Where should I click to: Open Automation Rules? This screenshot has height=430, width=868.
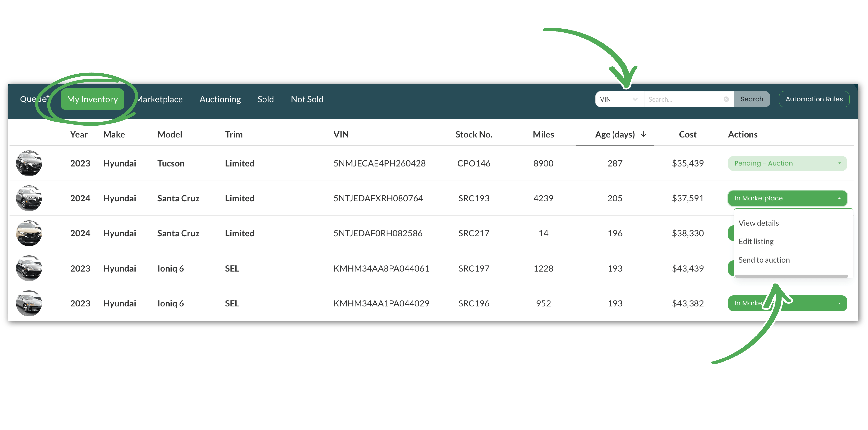[814, 99]
